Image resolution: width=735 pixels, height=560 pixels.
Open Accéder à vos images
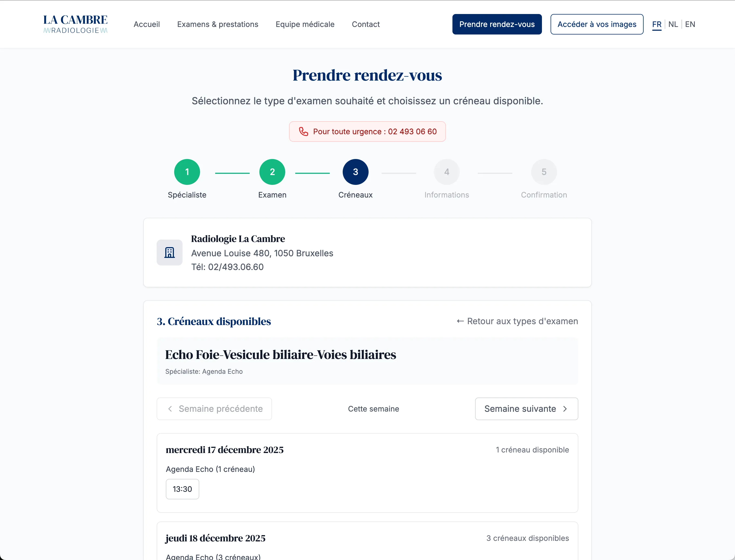click(x=597, y=24)
